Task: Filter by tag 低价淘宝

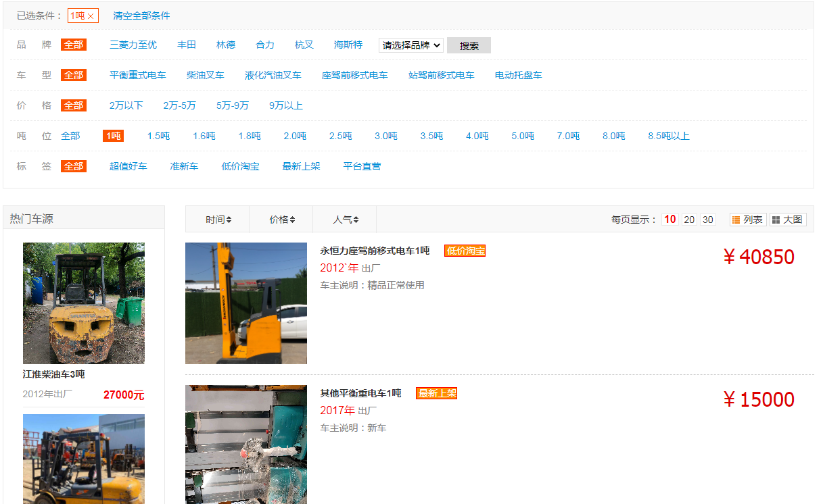Action: click(x=241, y=166)
